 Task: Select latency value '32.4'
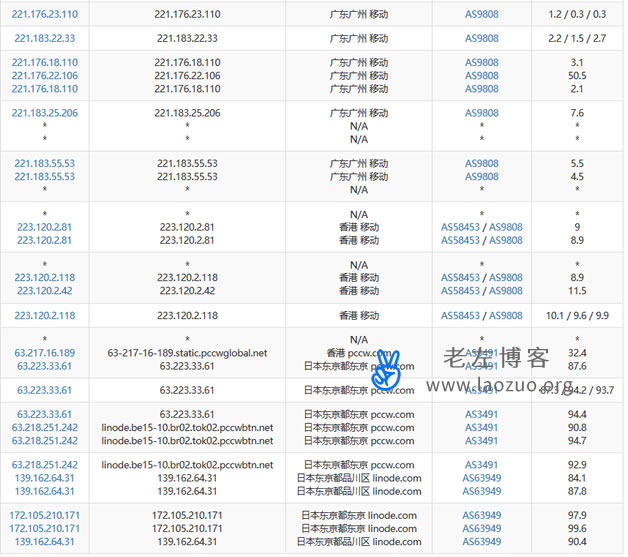[x=577, y=353]
